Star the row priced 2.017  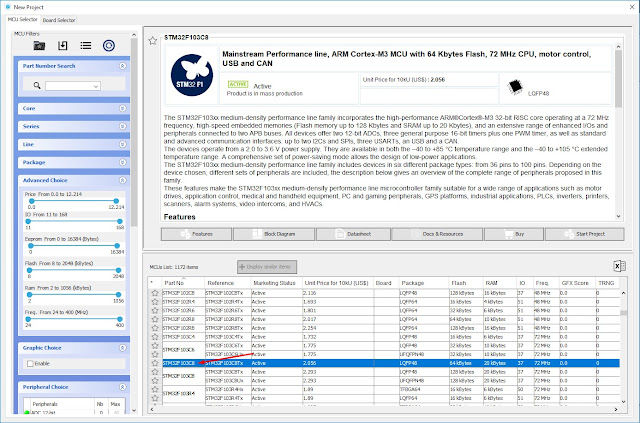click(x=155, y=319)
